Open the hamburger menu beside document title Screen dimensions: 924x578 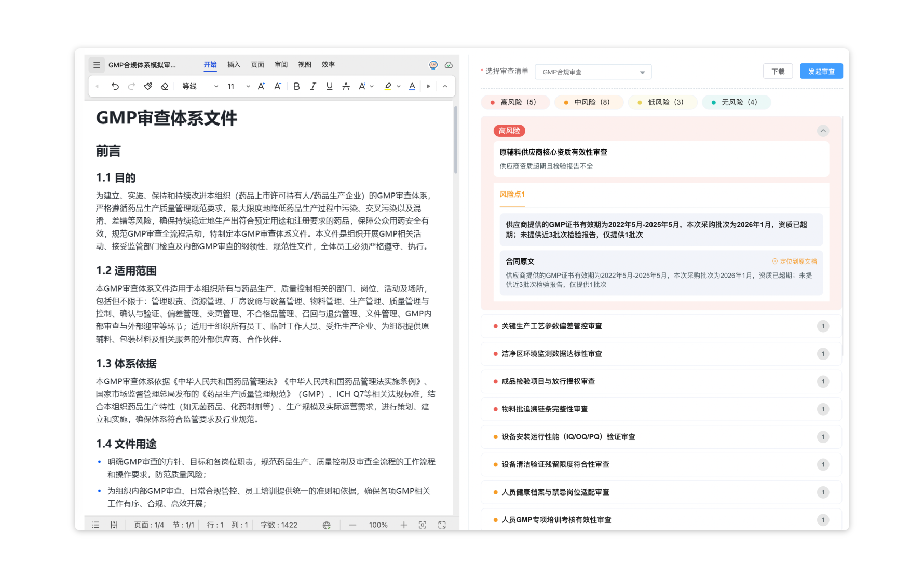[97, 65]
